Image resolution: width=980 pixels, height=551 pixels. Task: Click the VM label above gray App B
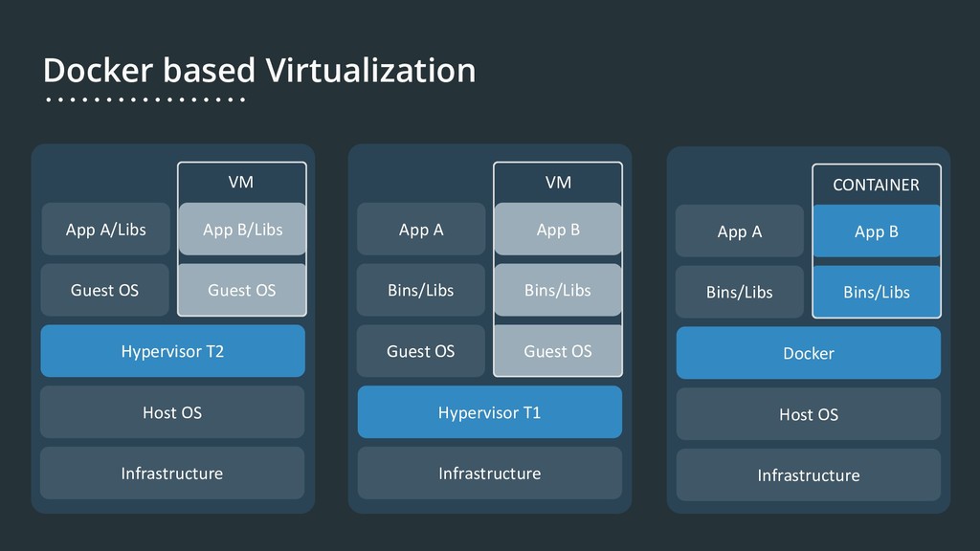coord(558,183)
